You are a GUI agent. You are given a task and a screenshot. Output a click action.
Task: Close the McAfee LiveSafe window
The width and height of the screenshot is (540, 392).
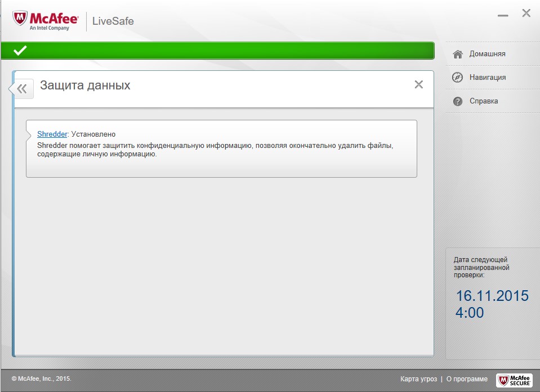[526, 13]
